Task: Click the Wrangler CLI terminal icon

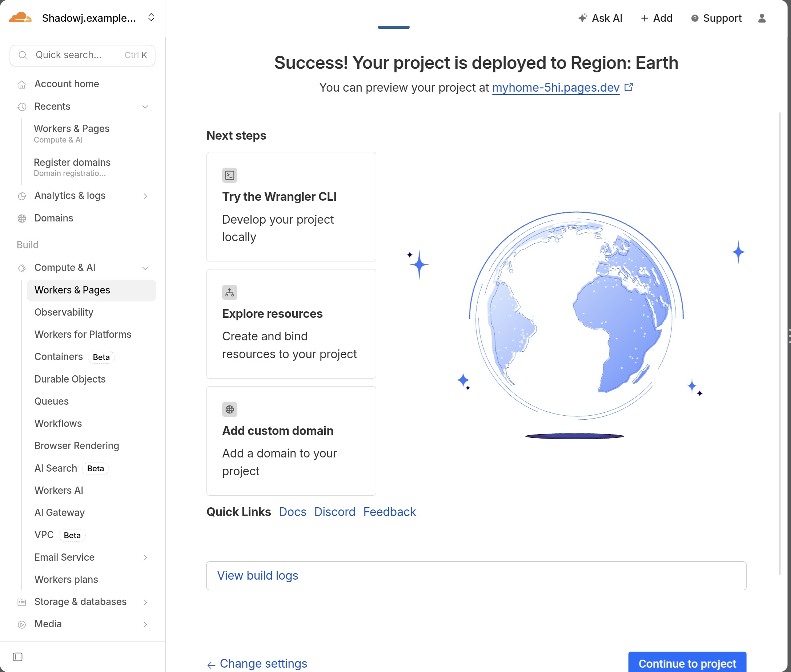Action: click(230, 175)
